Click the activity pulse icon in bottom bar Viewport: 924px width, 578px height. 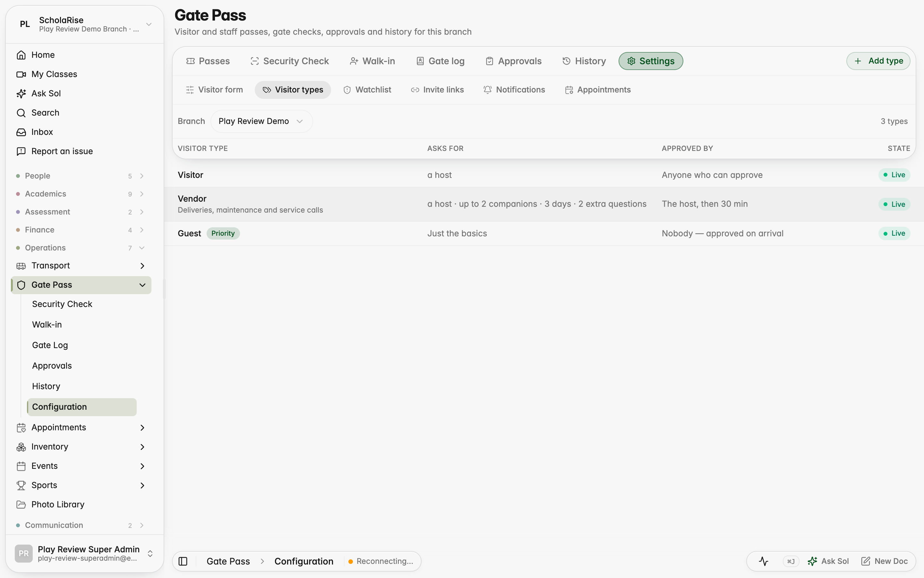[764, 561]
